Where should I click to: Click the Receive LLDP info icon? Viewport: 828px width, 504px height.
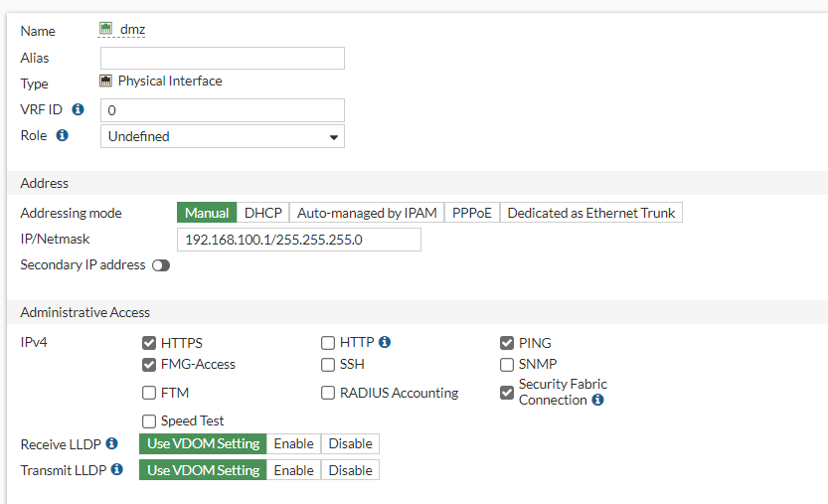tap(112, 443)
